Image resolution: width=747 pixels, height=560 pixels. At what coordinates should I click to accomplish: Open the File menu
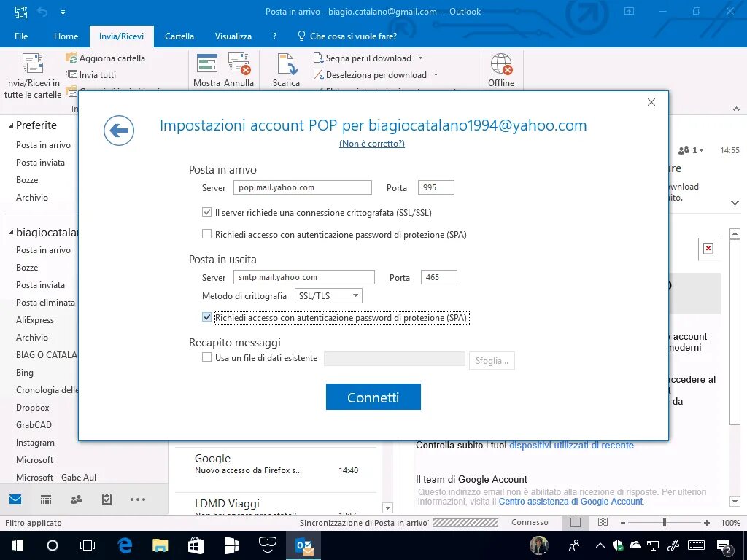point(21,36)
